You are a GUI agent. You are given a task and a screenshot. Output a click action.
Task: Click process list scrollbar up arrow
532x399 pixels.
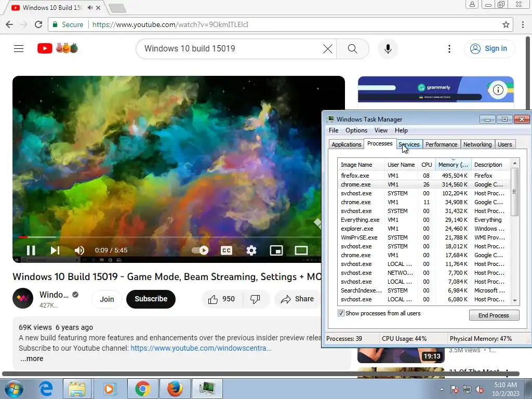[x=515, y=163]
